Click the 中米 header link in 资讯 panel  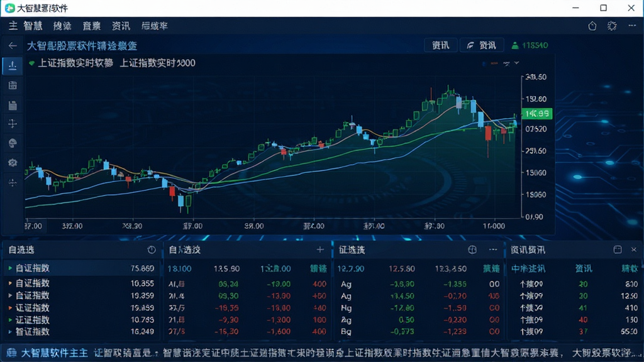[528, 269]
